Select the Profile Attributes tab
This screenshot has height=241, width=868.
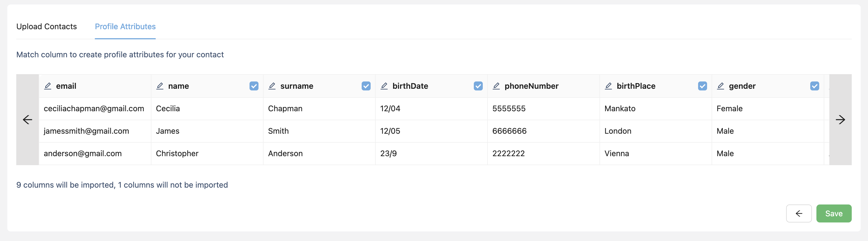pos(125,27)
